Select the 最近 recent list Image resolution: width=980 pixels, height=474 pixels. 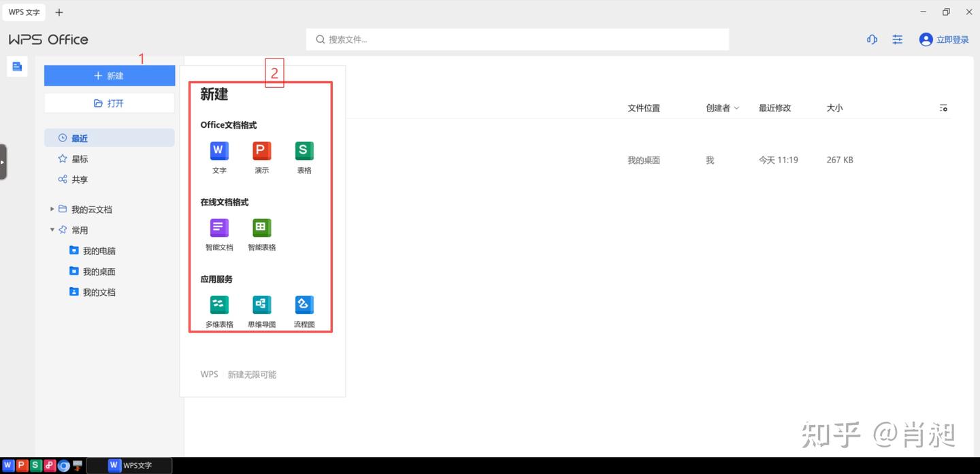pos(110,138)
